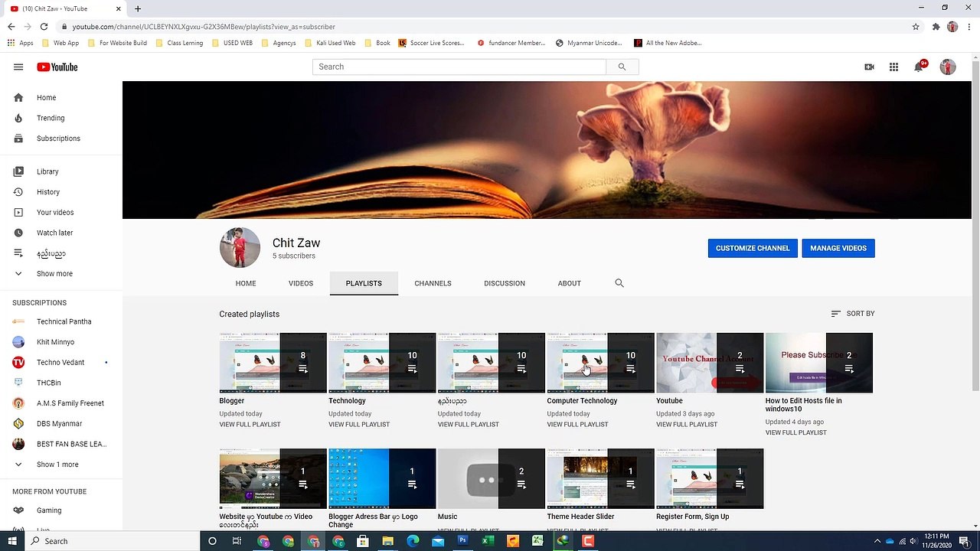The width and height of the screenshot is (980, 551).
Task: Open the account avatar menu in YouTube
Action: [948, 67]
